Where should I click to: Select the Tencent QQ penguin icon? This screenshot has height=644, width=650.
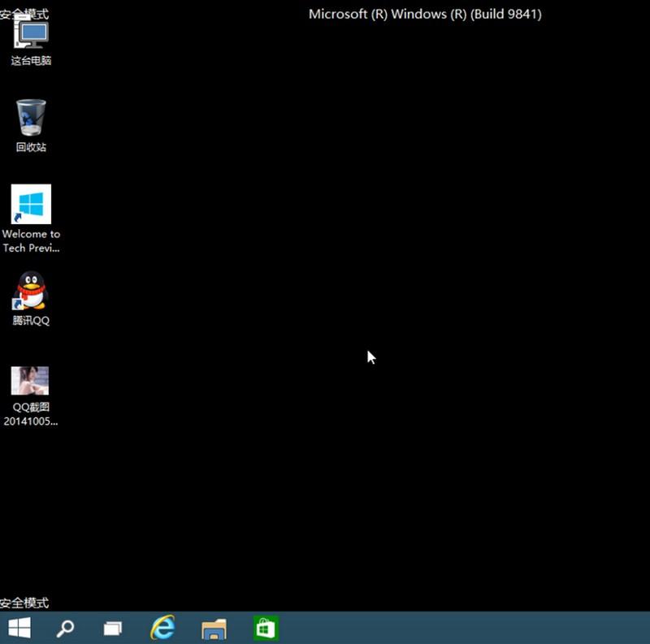[x=31, y=290]
